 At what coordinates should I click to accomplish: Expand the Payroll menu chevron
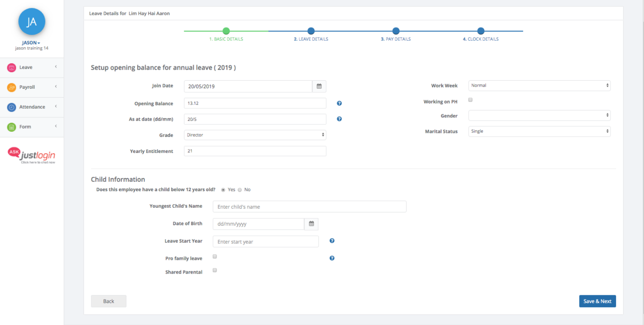[56, 87]
